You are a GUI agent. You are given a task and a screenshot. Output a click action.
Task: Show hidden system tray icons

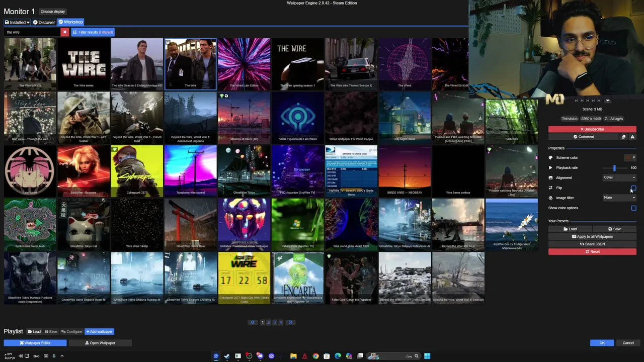pos(62,356)
